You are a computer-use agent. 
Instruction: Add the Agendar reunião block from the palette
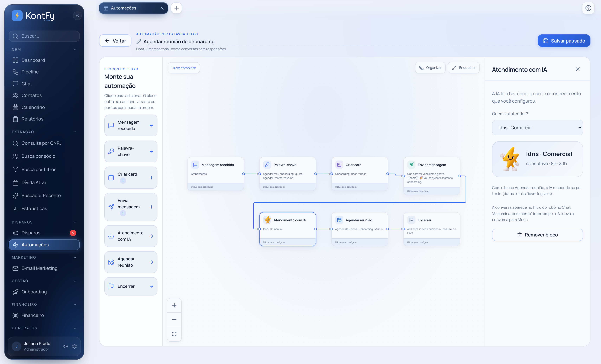pos(131,262)
